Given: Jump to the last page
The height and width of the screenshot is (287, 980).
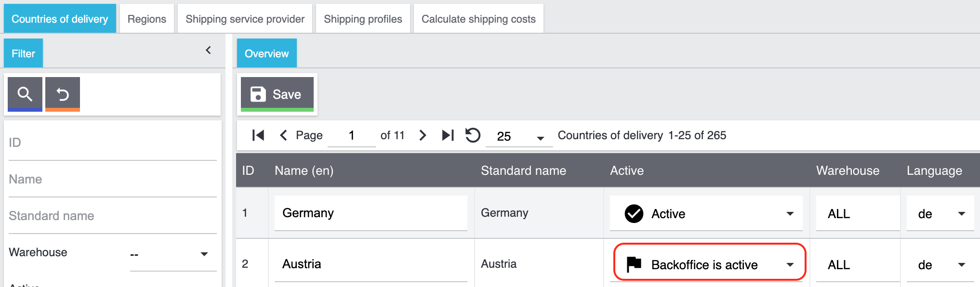Looking at the screenshot, I should (448, 135).
